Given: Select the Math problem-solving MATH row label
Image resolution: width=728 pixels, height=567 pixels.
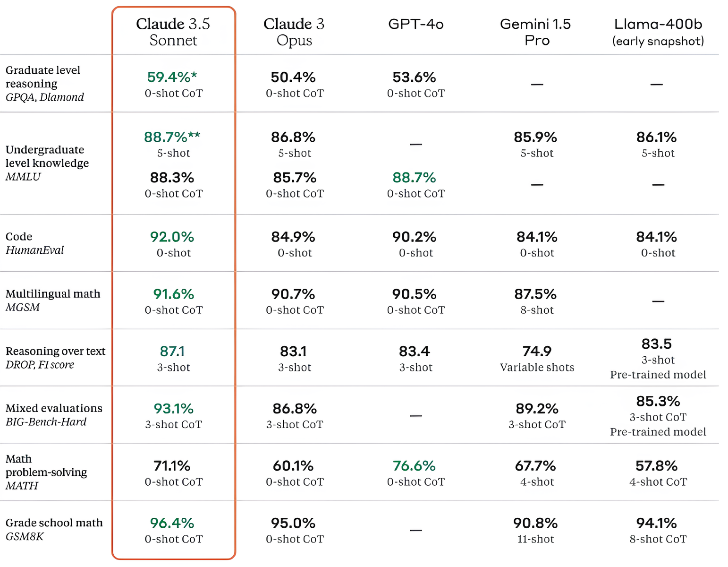Looking at the screenshot, I should pos(46,472).
